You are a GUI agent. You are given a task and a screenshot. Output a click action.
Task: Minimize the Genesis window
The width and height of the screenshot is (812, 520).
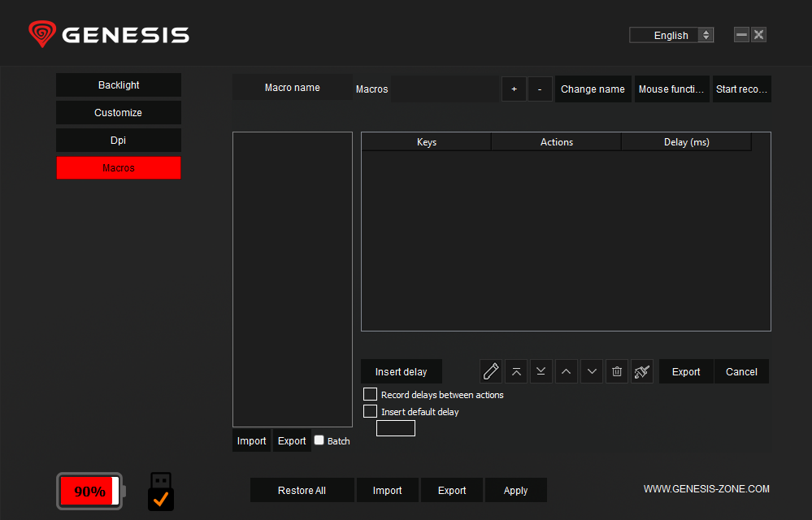741,35
